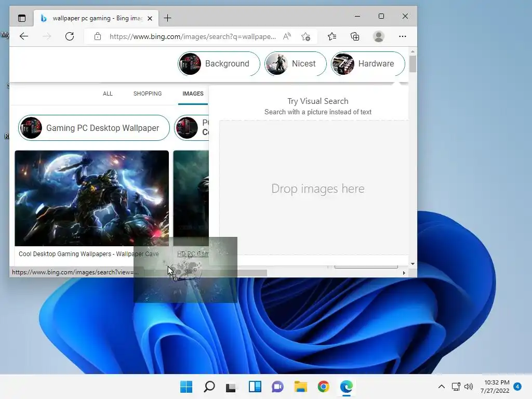Open the Edge settings and more menu
Viewport: 532px width, 399px height.
click(x=403, y=36)
